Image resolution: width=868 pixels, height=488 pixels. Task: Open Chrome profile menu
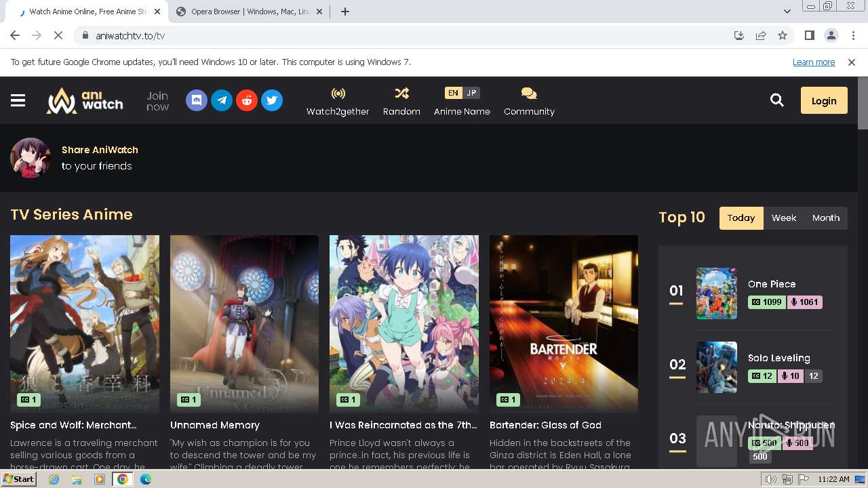point(831,36)
